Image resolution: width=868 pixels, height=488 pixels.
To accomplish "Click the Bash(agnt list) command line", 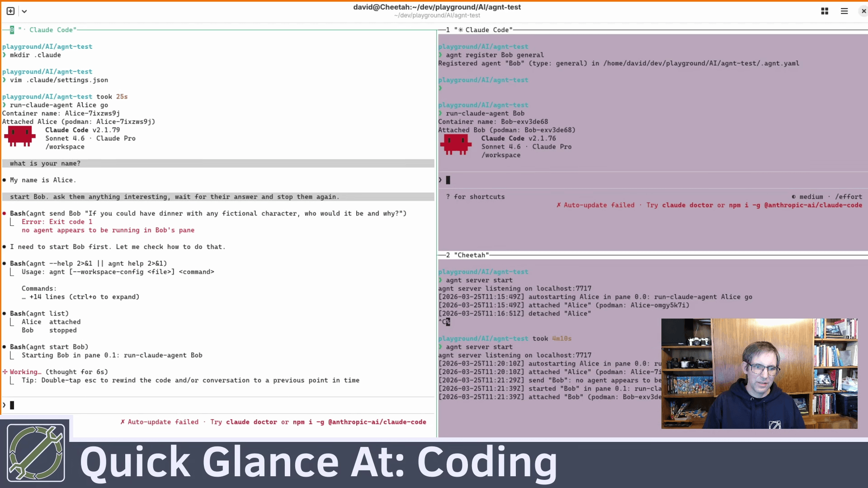I will (39, 314).
